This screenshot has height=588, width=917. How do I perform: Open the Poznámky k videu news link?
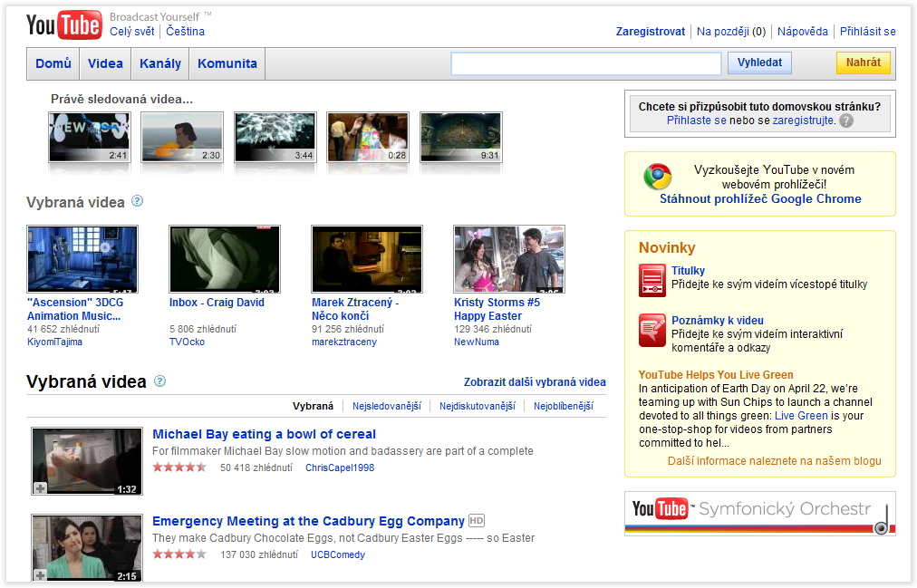click(717, 321)
